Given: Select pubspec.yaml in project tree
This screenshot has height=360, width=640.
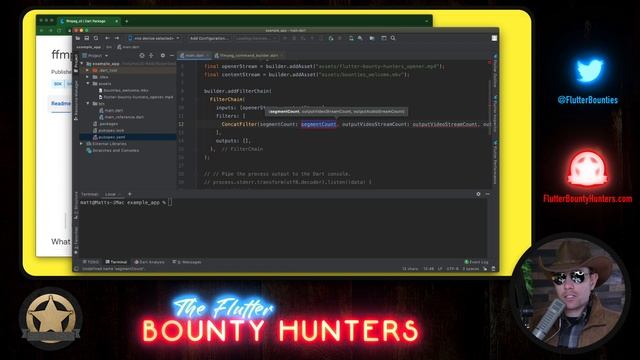Looking at the screenshot, I should 109,137.
